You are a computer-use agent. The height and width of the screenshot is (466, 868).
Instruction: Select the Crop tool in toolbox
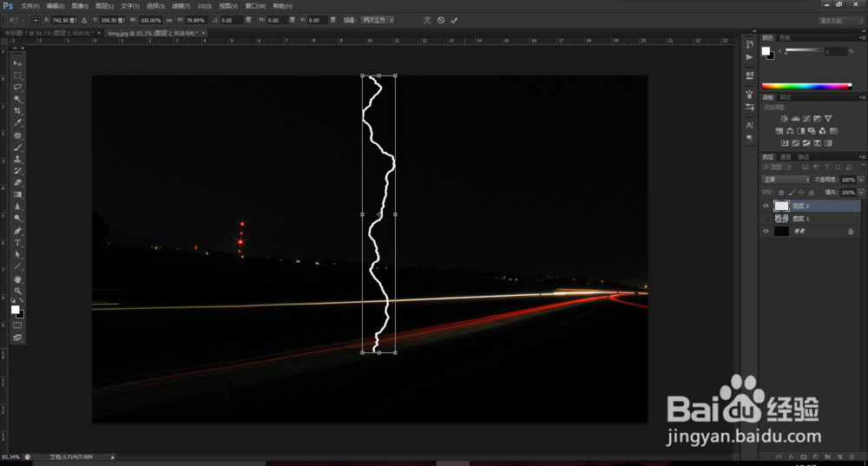[x=17, y=111]
